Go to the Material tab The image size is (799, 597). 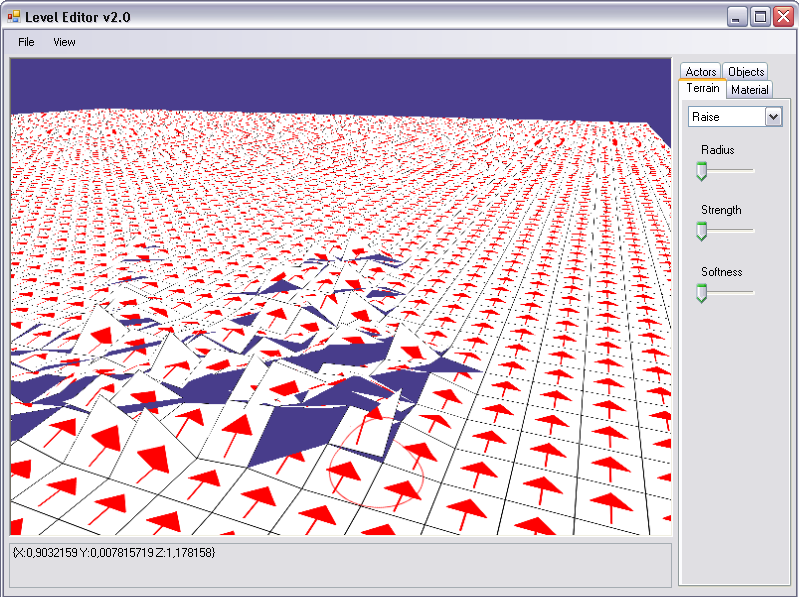749,90
